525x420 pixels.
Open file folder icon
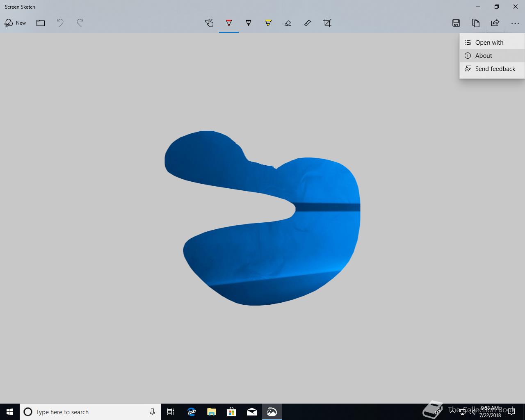[41, 23]
